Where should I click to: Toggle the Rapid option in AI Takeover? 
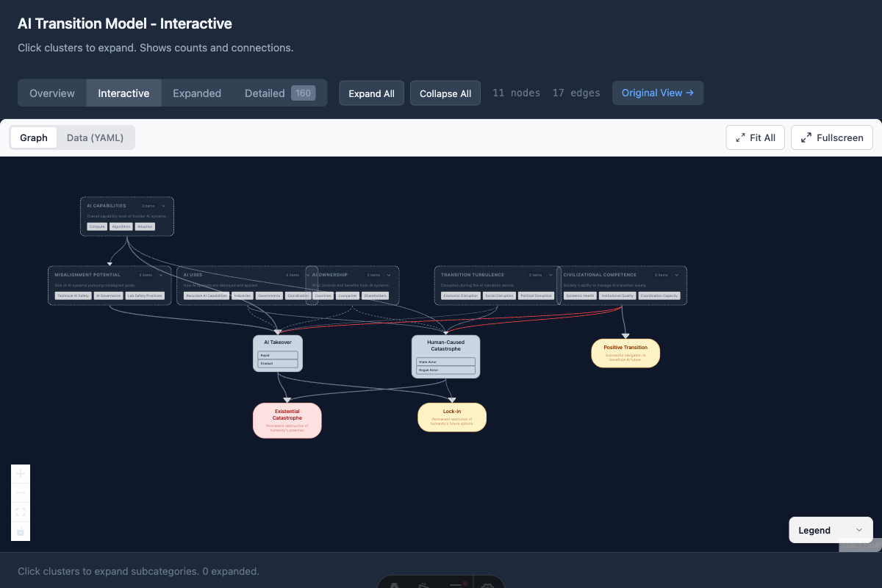pyautogui.click(x=277, y=356)
